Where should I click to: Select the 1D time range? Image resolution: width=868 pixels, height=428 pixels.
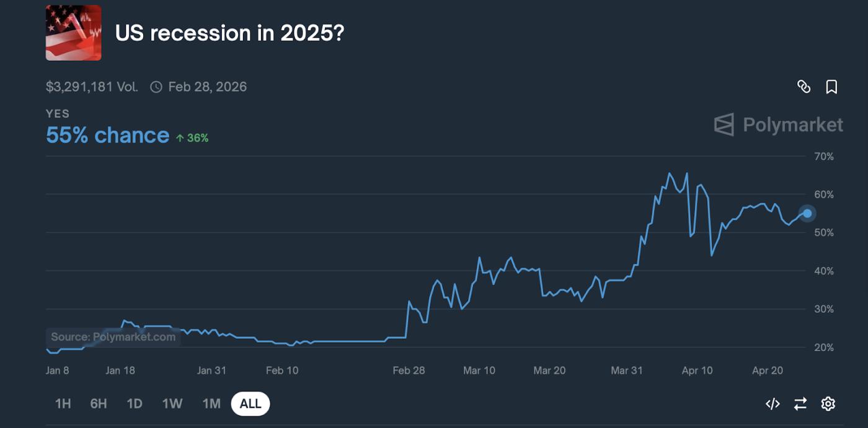[x=135, y=404]
